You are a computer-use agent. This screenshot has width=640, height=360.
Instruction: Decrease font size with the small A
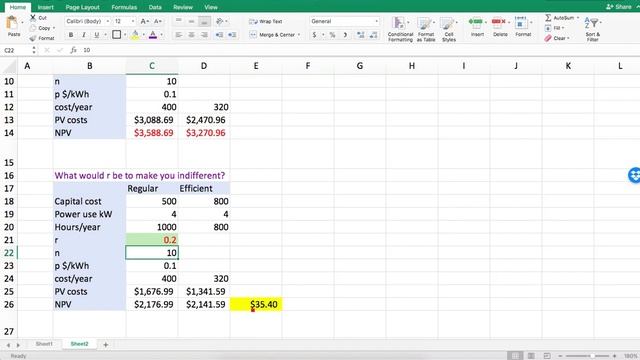pyautogui.click(x=158, y=21)
